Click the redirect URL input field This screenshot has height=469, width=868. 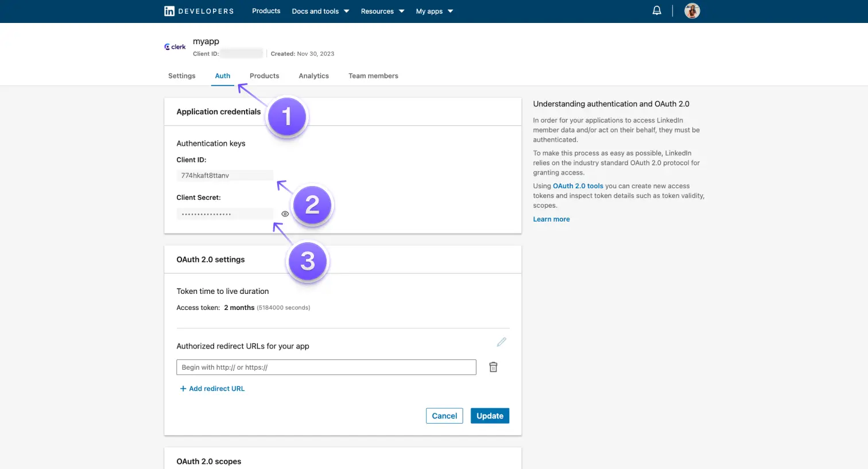click(x=326, y=367)
